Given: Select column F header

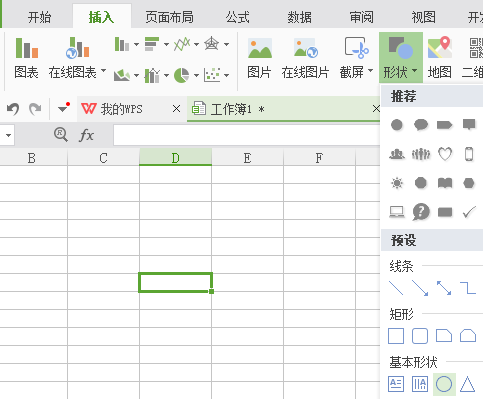Looking at the screenshot, I should 319,158.
